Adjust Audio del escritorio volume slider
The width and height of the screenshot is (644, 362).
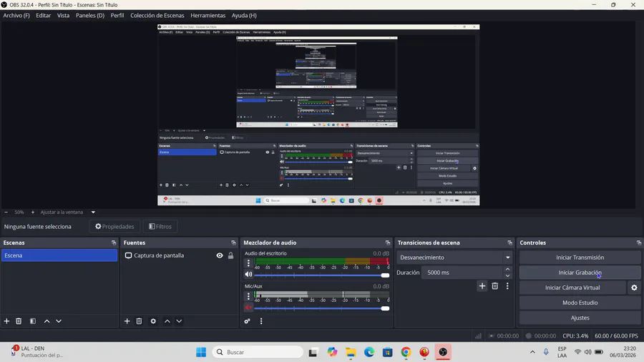click(321, 275)
